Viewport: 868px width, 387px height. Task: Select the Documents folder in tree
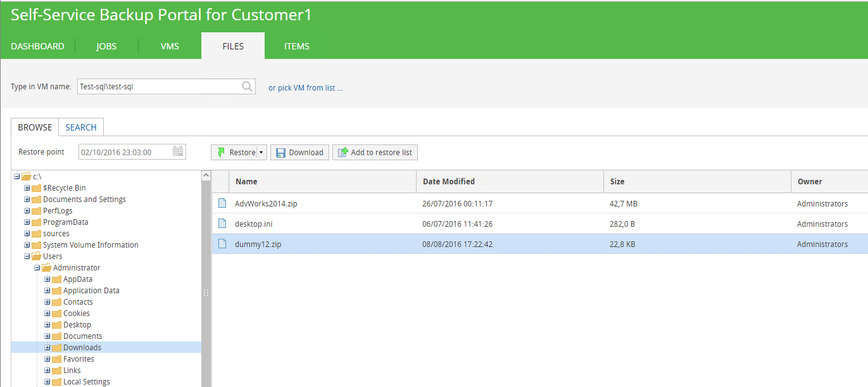[x=82, y=336]
